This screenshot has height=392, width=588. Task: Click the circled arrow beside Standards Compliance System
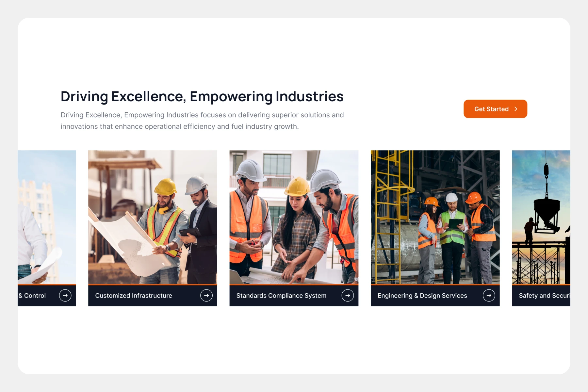(x=348, y=295)
